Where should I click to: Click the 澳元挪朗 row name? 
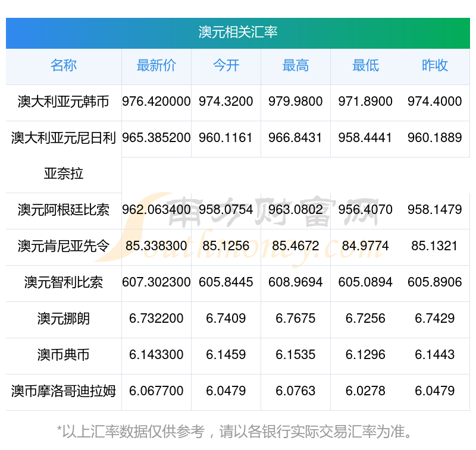click(x=64, y=319)
